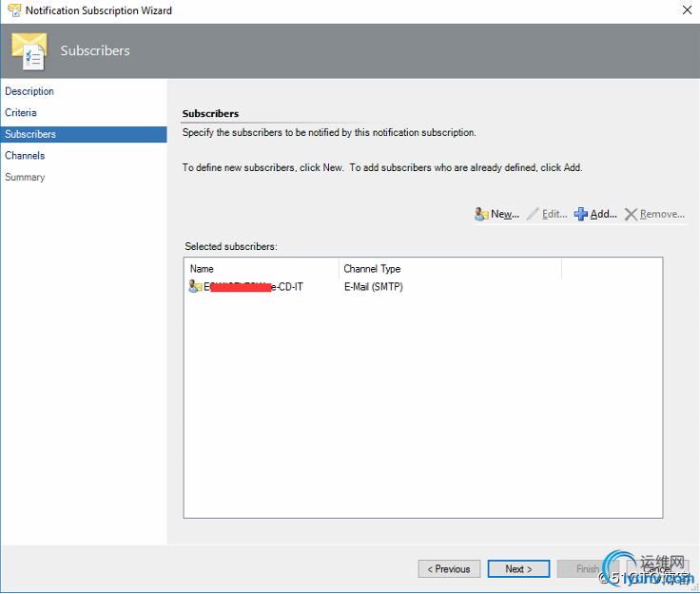This screenshot has height=594, width=700.
Task: Select the subscriber name ending in -CD-IT
Action: pos(253,287)
